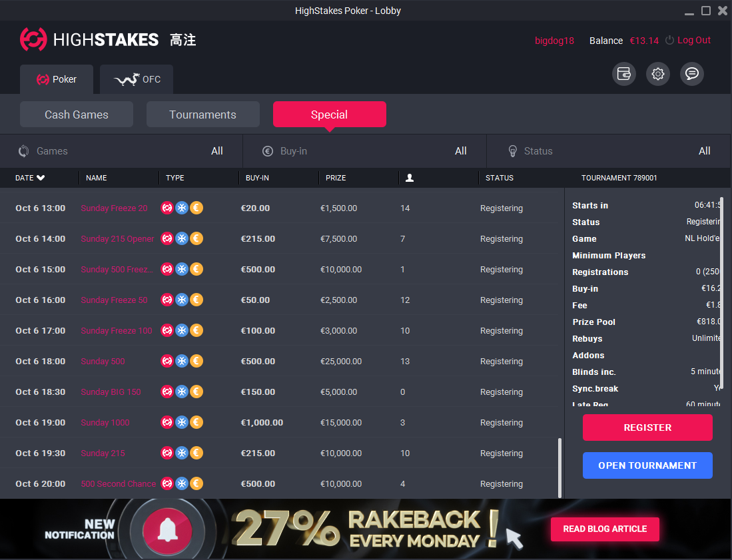Viewport: 732px width, 560px height.
Task: Open the chat support icon
Action: tap(692, 74)
